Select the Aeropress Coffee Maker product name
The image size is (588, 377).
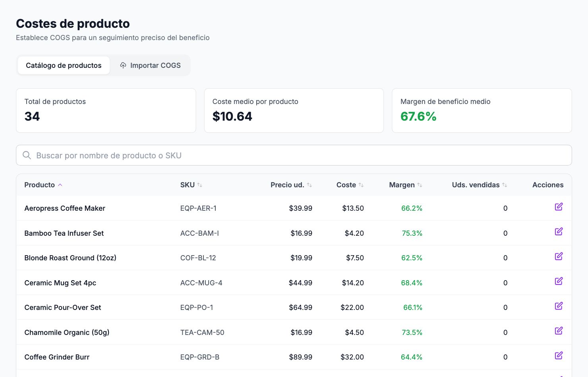coord(65,208)
